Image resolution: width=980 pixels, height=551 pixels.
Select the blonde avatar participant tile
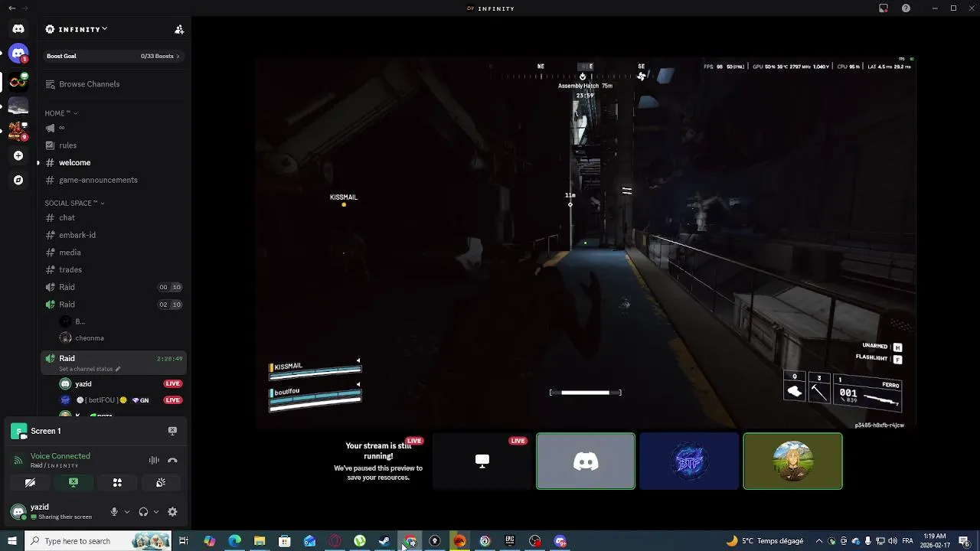(x=792, y=461)
